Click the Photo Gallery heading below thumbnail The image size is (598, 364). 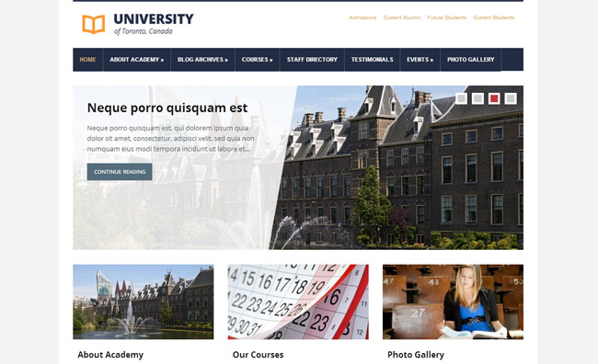[x=416, y=355]
